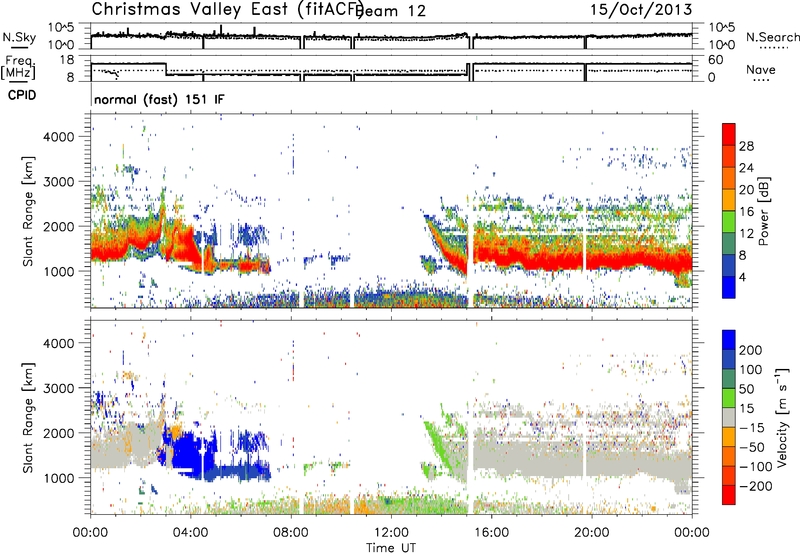The image size is (800, 554).
Task: Click the '12:00' time tick label
Action: tap(391, 533)
